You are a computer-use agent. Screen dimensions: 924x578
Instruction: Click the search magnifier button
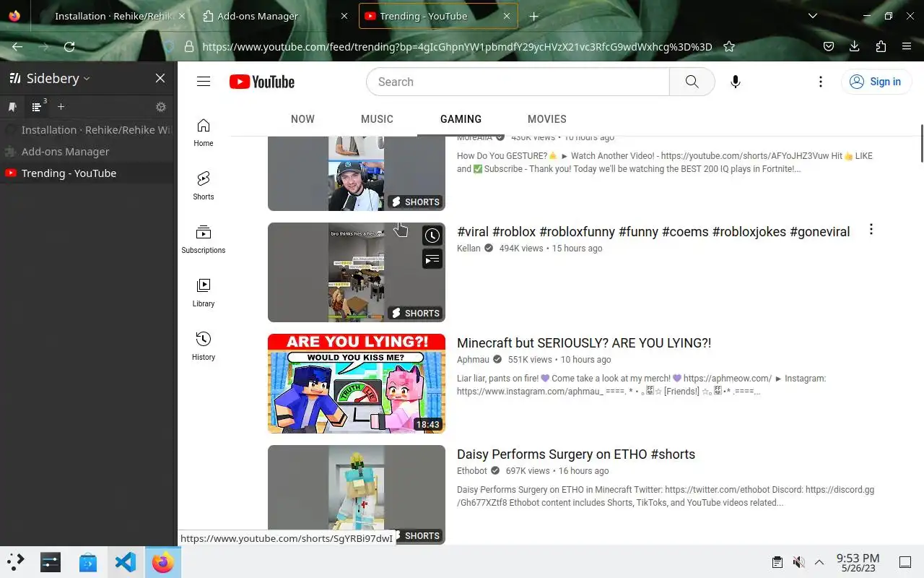[x=692, y=82]
